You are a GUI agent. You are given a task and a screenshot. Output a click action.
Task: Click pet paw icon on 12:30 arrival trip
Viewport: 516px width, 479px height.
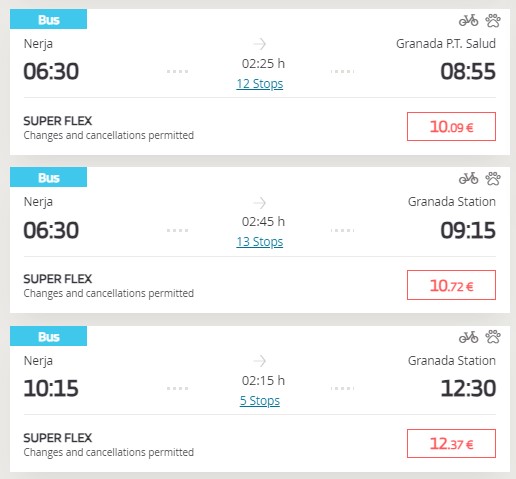493,337
